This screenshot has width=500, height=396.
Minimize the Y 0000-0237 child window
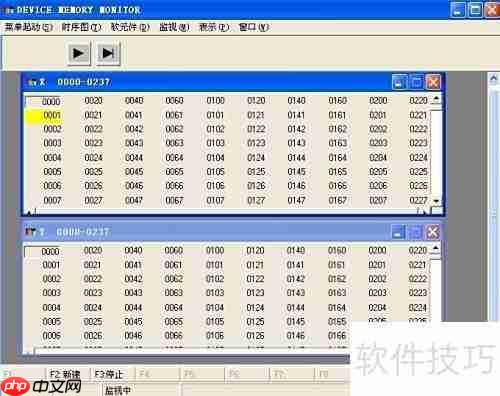click(398, 232)
